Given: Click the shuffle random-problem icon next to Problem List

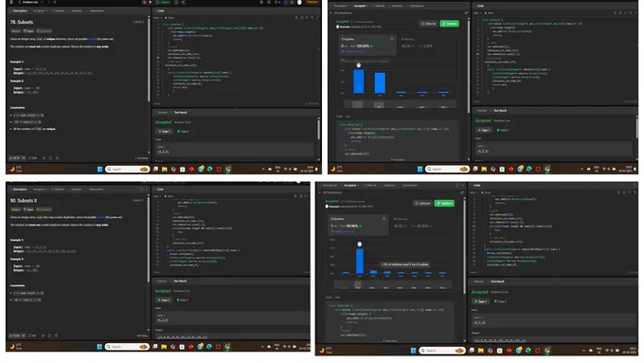Looking at the screenshot, I should click(x=55, y=2).
